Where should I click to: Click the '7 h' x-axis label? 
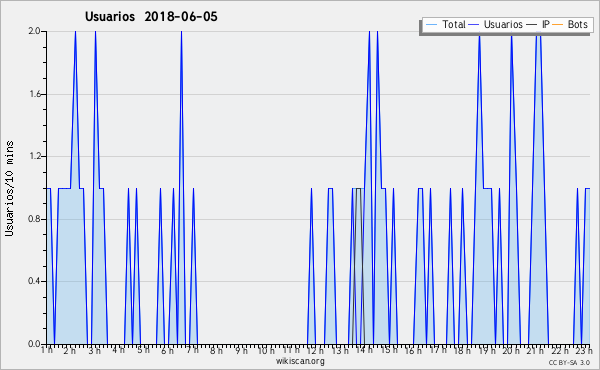pos(192,350)
